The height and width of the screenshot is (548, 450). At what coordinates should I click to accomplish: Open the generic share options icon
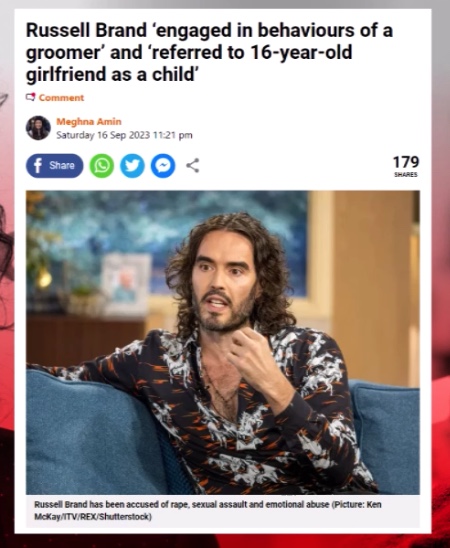click(x=193, y=165)
